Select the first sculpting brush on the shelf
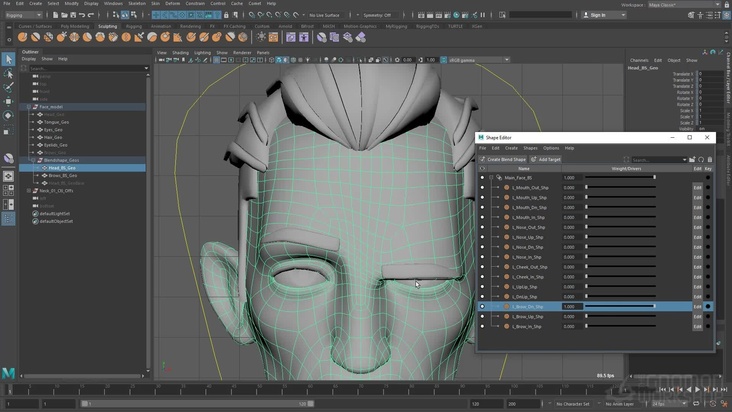Screen dimensions: 732x412 [x=22, y=37]
